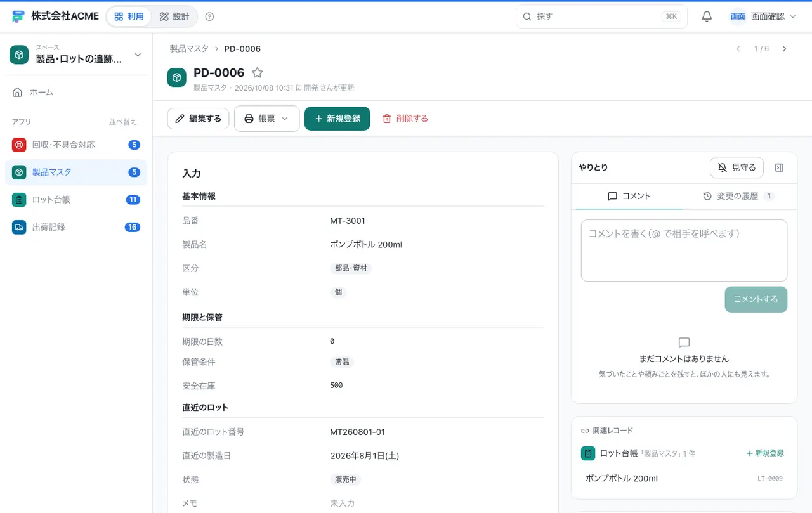Image resolution: width=812 pixels, height=513 pixels.
Task: Open the 画面確認 user menu
Action: click(x=763, y=16)
